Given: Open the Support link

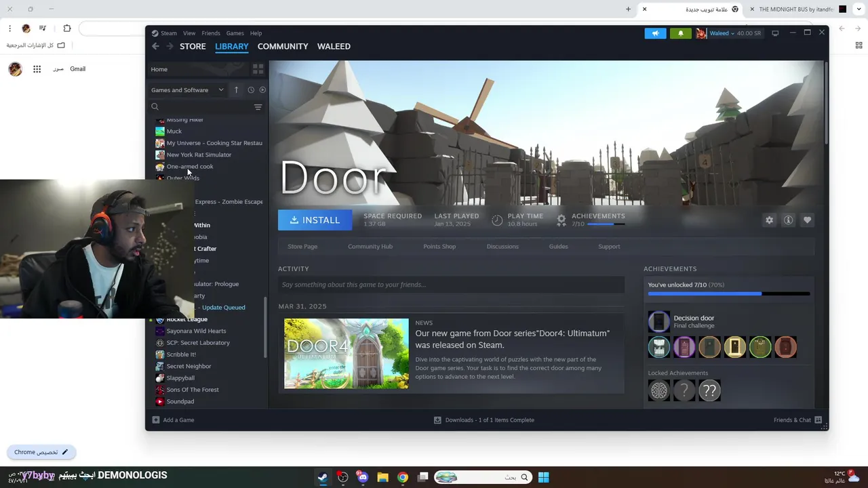Looking at the screenshot, I should 609,247.
